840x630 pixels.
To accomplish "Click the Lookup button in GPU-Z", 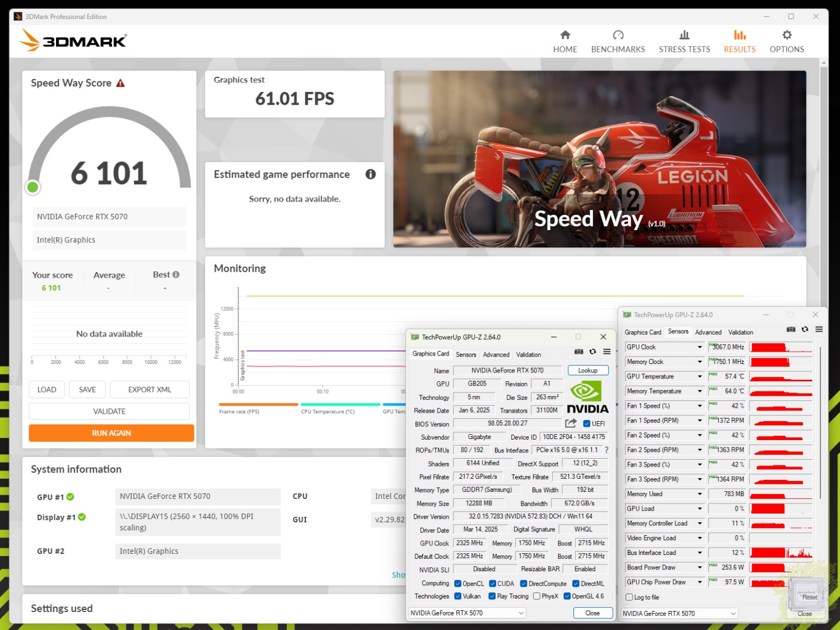I will 588,370.
